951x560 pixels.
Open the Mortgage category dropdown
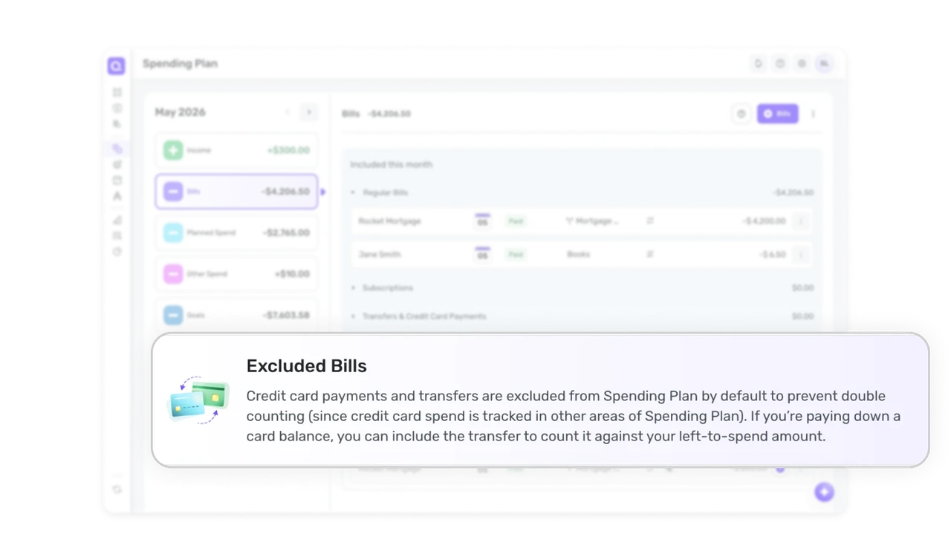592,221
